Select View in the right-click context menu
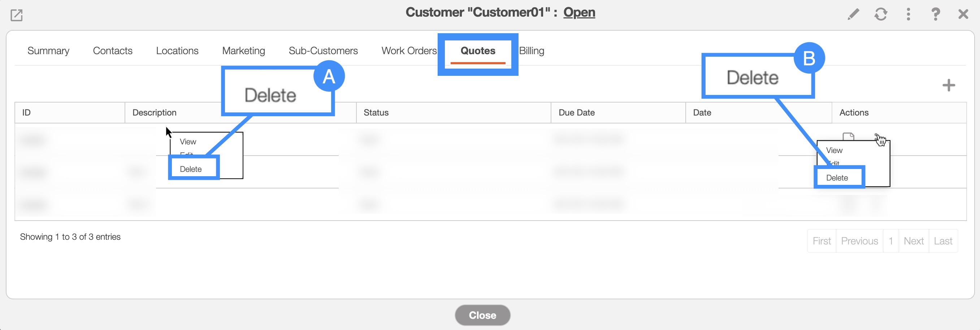Image resolution: width=980 pixels, height=330 pixels. pyautogui.click(x=188, y=142)
